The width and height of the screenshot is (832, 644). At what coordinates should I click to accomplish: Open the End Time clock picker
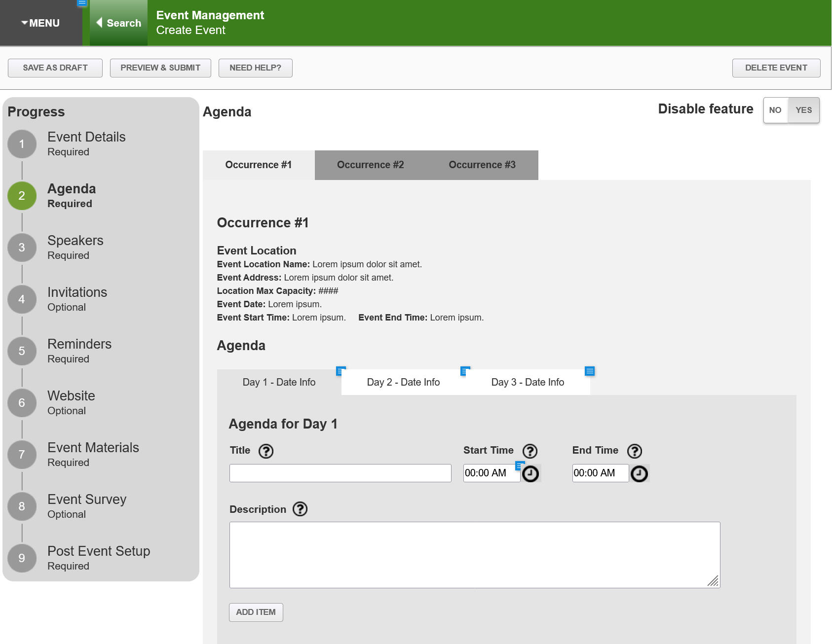tap(639, 474)
